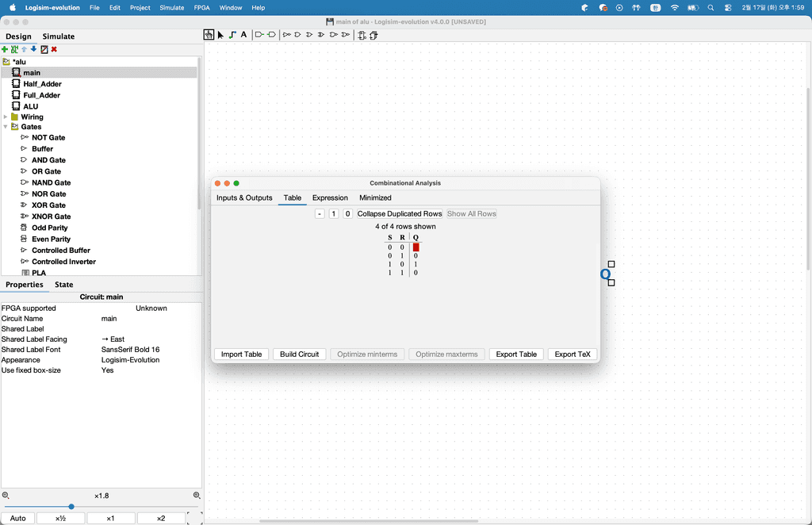
Task: Collapse the Gates library folder
Action: [x=6, y=127]
